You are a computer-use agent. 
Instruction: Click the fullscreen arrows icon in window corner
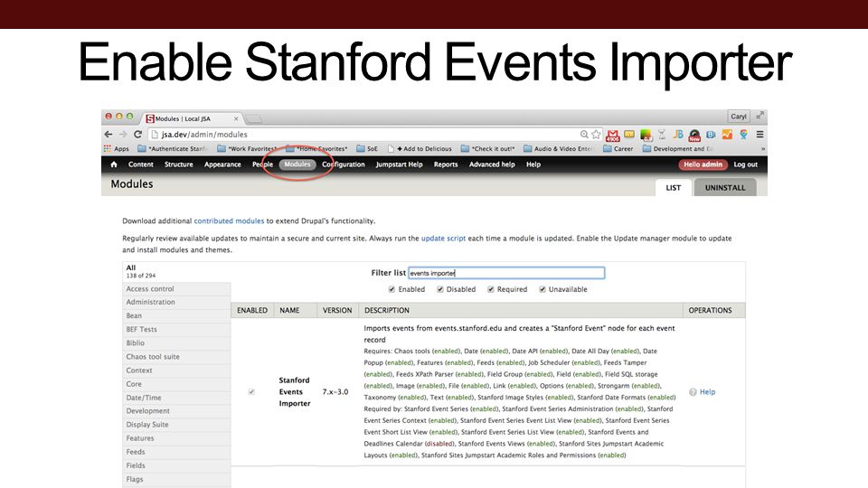pos(760,116)
